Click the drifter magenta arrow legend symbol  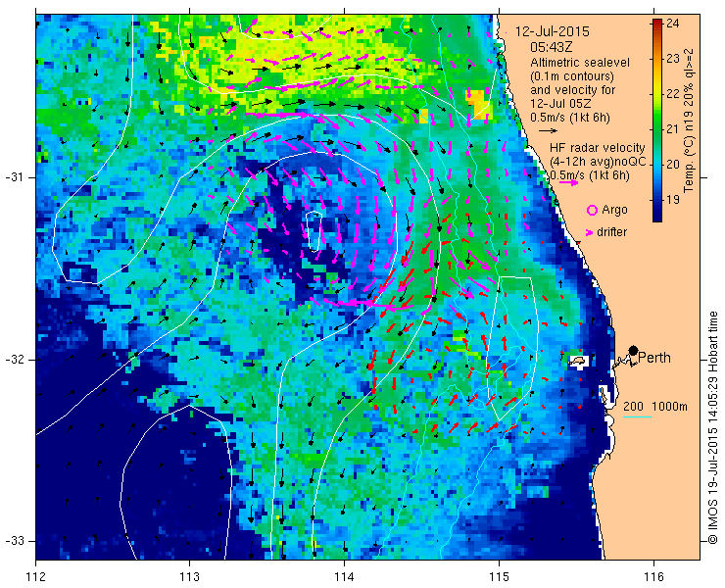point(590,232)
